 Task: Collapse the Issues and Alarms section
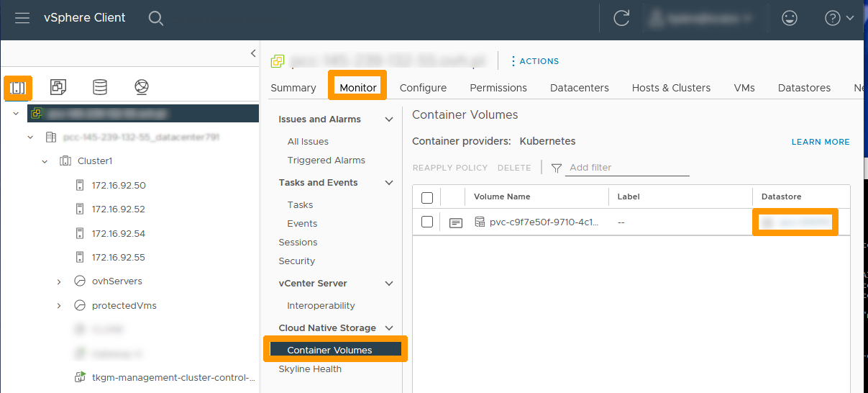click(x=389, y=119)
